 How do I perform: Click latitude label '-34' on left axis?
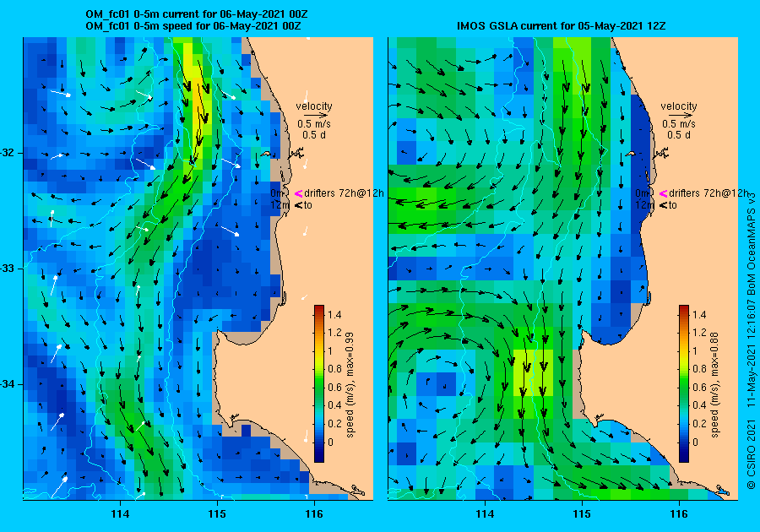click(x=8, y=384)
